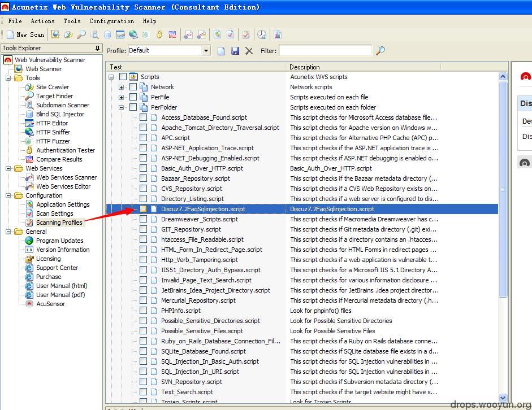Image resolution: width=532 pixels, height=410 pixels.
Task: Enable the Directory_Listing.script checkbox
Action: click(143, 199)
